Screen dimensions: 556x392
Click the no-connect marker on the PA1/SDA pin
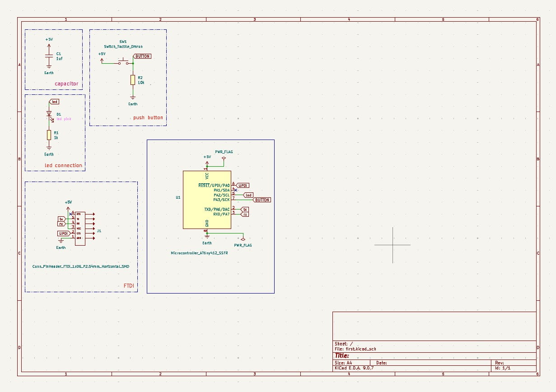236,190
